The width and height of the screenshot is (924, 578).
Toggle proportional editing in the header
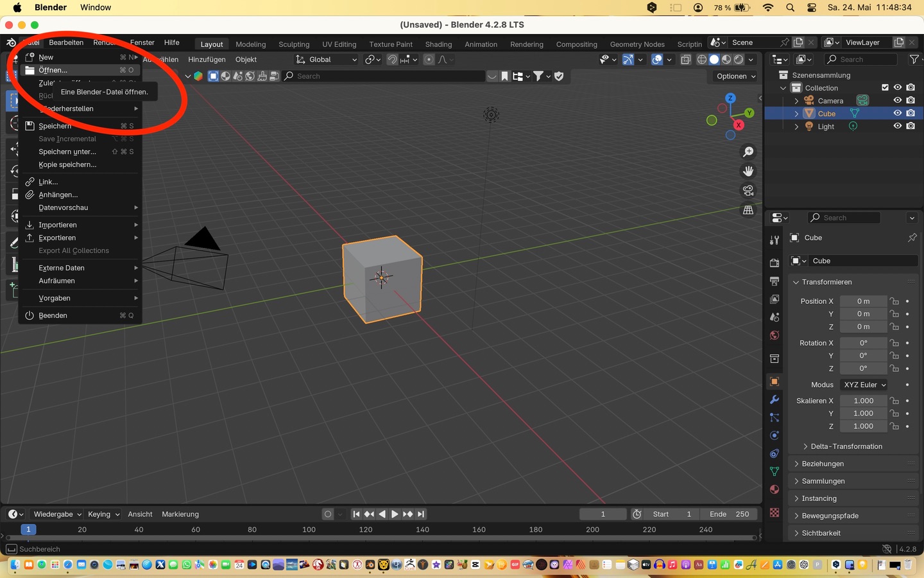coord(429,60)
